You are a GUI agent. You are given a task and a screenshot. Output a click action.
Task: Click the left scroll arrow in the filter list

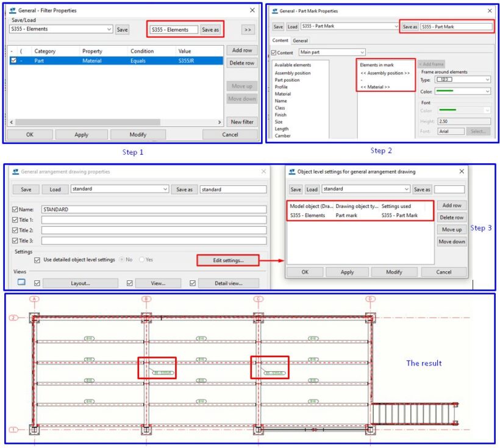click(x=10, y=122)
